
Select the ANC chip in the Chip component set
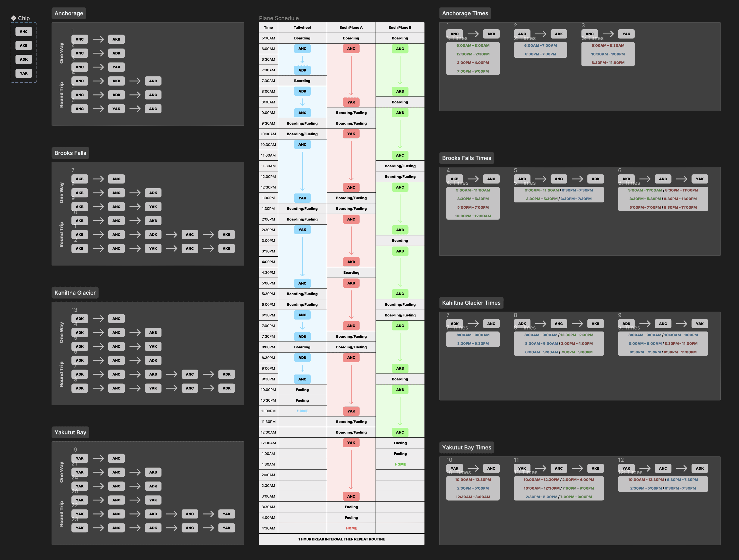(24, 32)
